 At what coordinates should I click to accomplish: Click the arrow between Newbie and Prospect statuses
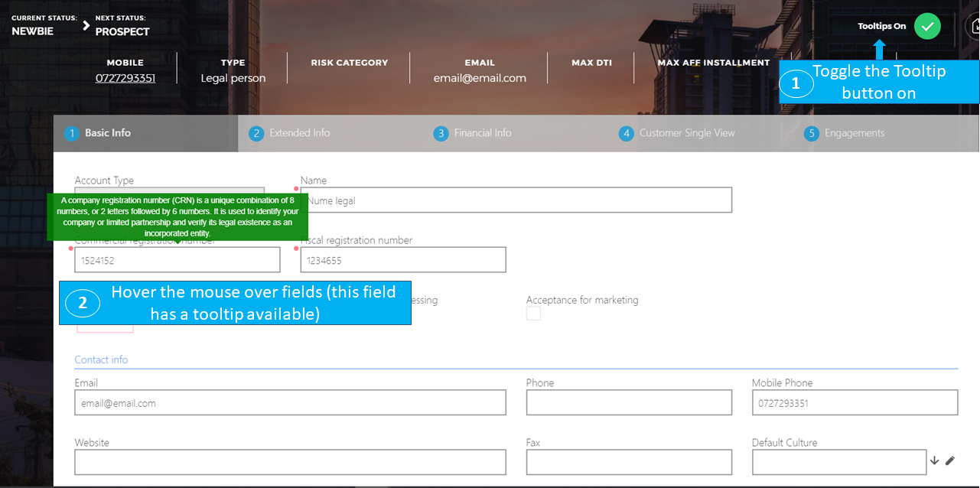(86, 25)
